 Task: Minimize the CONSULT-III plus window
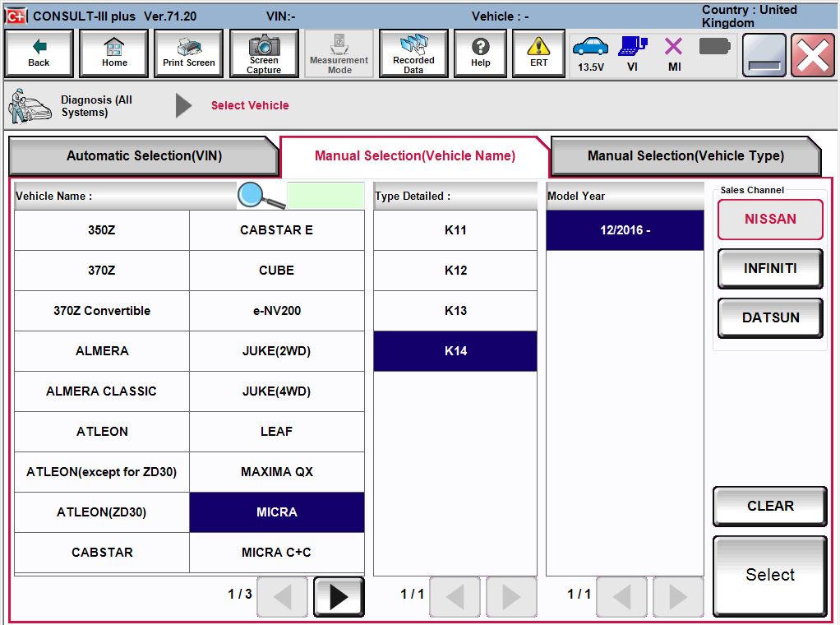(x=764, y=54)
